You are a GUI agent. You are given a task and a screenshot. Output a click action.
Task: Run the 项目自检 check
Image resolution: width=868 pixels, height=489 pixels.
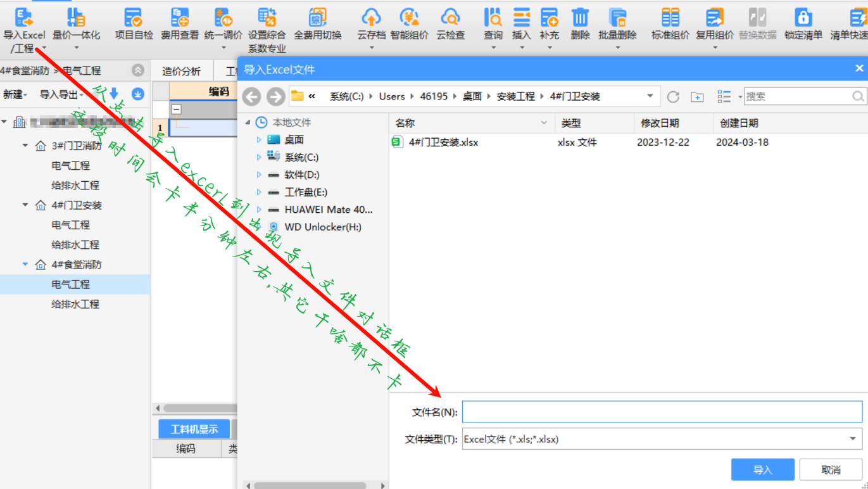tap(134, 24)
